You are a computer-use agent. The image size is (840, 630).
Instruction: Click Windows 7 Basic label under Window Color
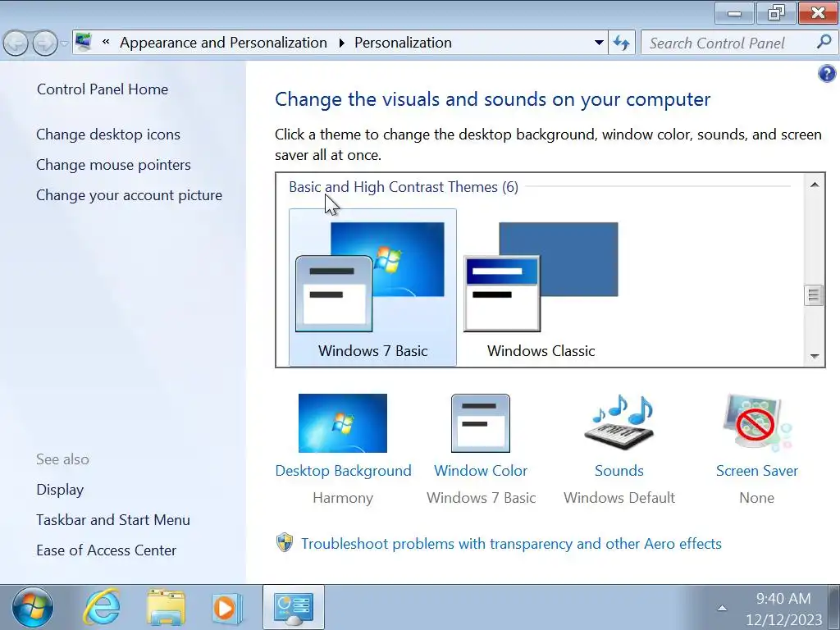tap(481, 498)
